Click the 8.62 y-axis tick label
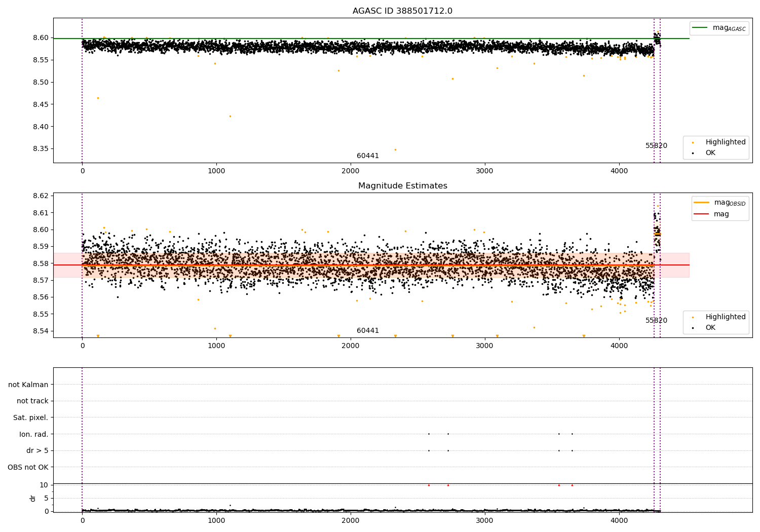 40,196
